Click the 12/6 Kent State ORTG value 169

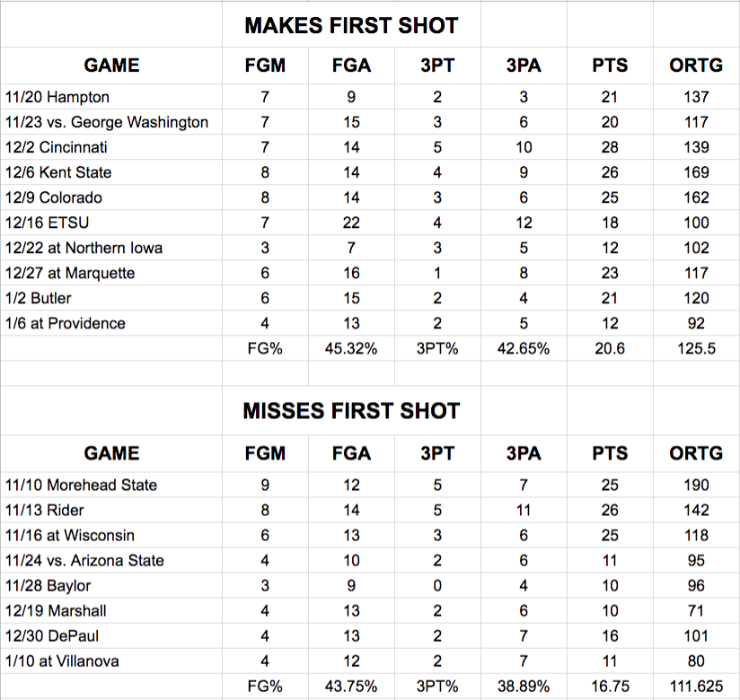pos(696,172)
